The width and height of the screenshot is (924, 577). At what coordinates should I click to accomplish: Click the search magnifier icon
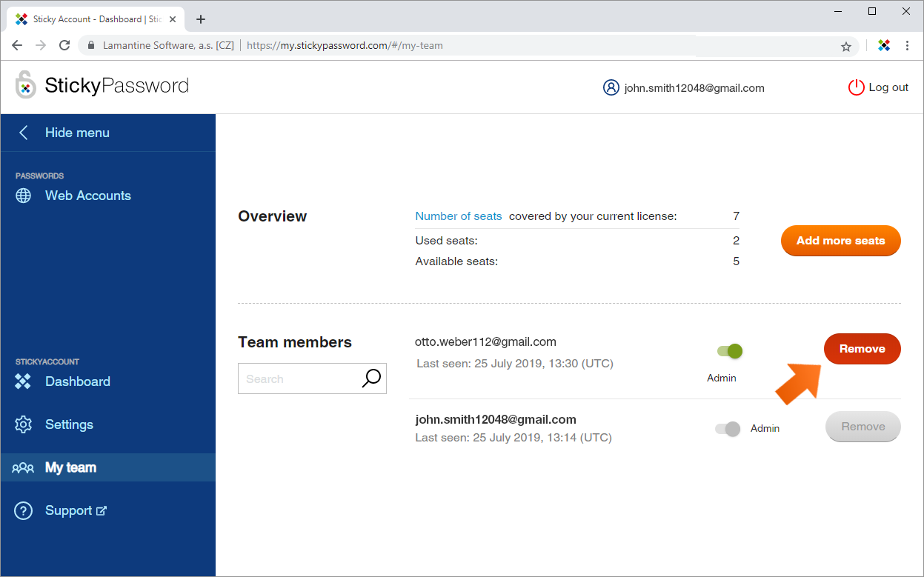371,378
